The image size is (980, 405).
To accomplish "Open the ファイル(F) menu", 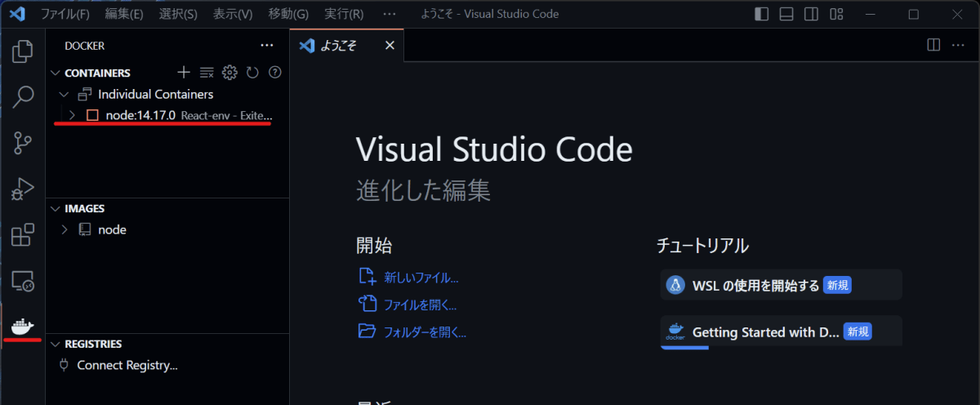I will pyautogui.click(x=65, y=14).
